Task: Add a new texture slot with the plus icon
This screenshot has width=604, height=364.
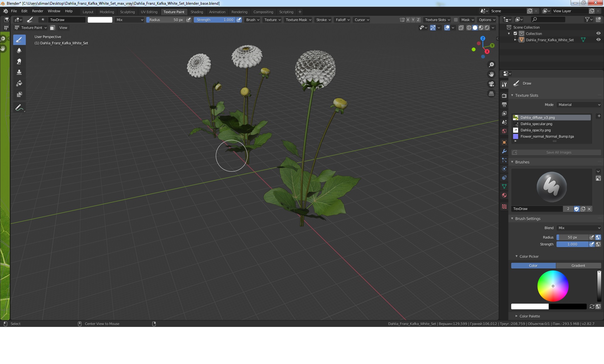Action: 599,116
